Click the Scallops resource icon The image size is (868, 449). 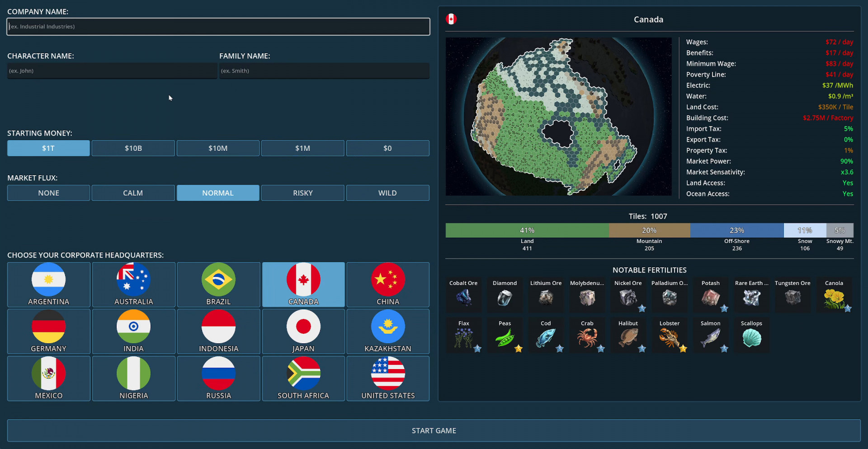pyautogui.click(x=751, y=338)
